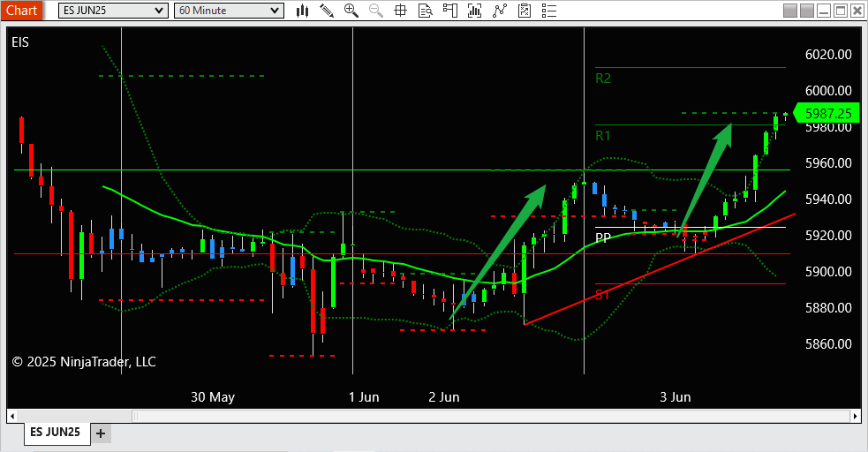This screenshot has width=868, height=452.
Task: Click the 6020.00 price axis label
Action: coord(828,54)
